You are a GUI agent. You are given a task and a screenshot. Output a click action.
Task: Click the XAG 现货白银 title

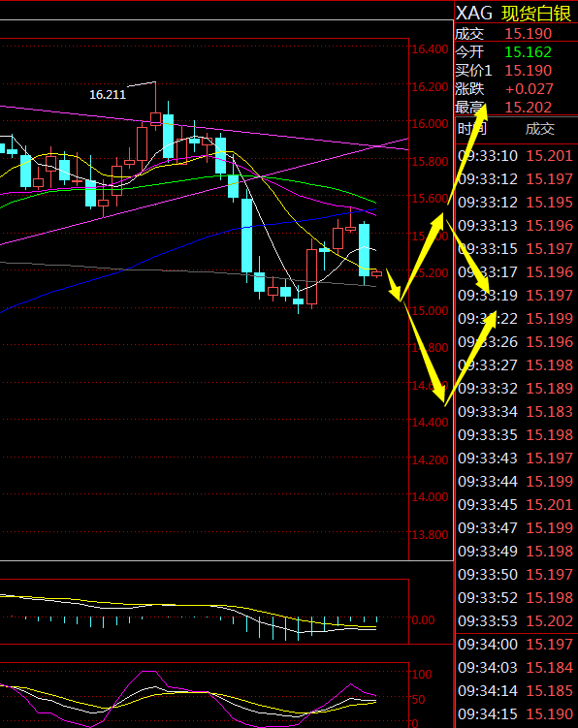[513, 13]
